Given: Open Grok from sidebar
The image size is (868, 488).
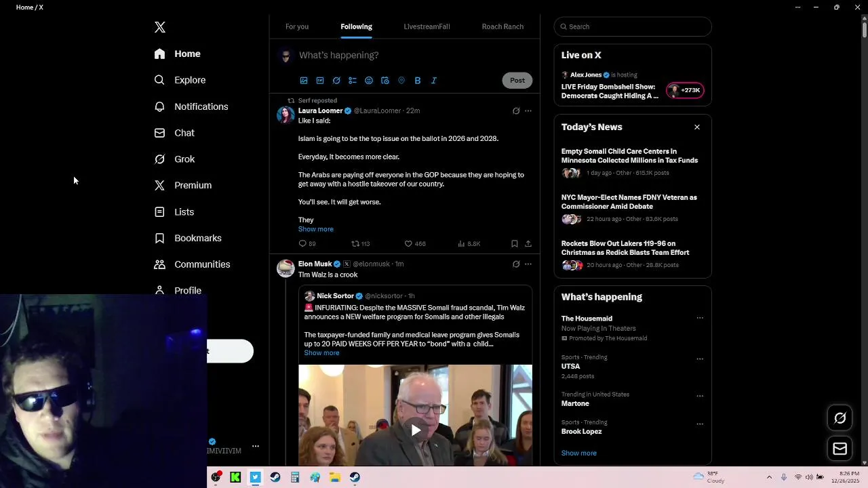Looking at the screenshot, I should coord(174,159).
